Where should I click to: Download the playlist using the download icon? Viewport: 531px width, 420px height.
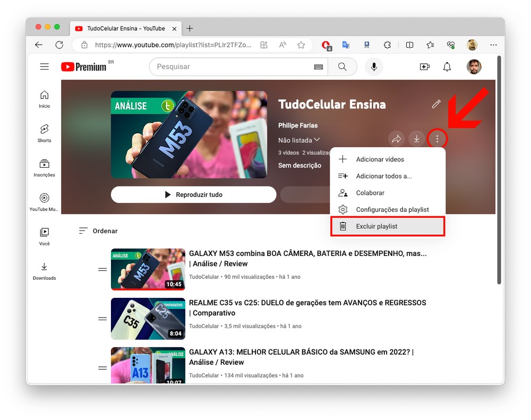pyautogui.click(x=416, y=139)
